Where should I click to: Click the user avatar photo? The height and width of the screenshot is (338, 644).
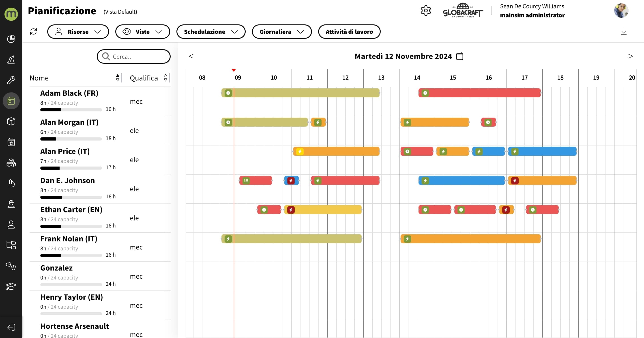coord(621,11)
